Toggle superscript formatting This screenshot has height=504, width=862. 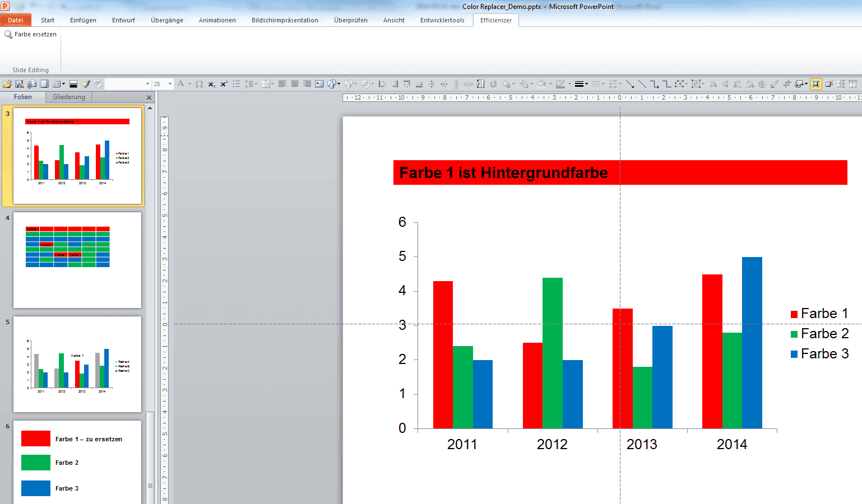[x=224, y=83]
